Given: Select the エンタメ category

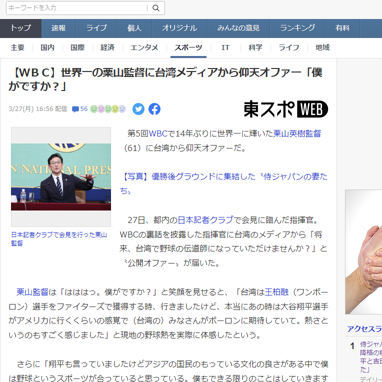Looking at the screenshot, I should 144,48.
